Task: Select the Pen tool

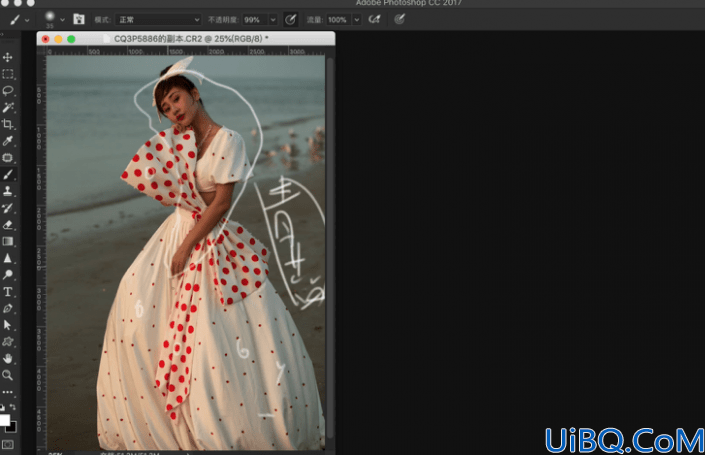Action: click(x=8, y=308)
